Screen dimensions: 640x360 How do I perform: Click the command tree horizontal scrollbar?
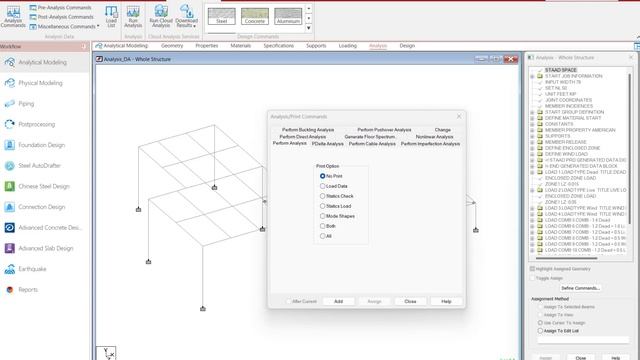566,258
